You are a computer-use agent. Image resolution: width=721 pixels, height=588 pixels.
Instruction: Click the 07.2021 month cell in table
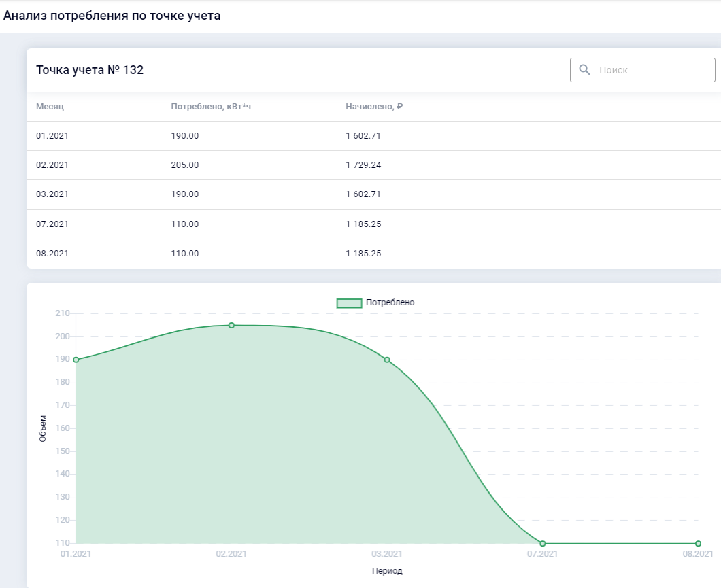click(x=52, y=224)
